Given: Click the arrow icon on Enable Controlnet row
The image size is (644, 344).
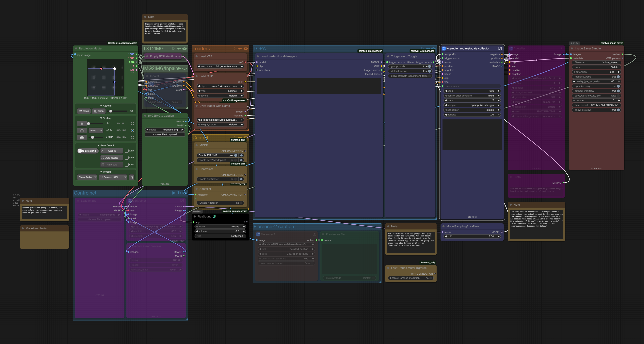Looking at the screenshot, I should coord(241,179).
